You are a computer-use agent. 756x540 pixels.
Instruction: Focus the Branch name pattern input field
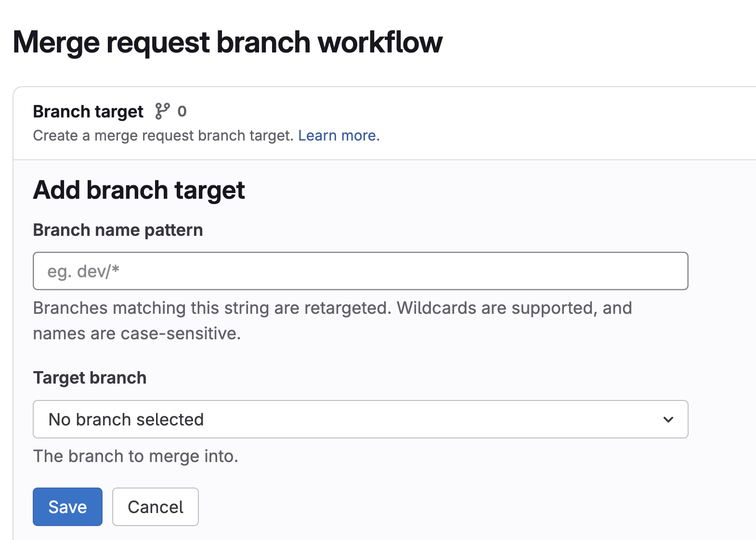(x=360, y=271)
